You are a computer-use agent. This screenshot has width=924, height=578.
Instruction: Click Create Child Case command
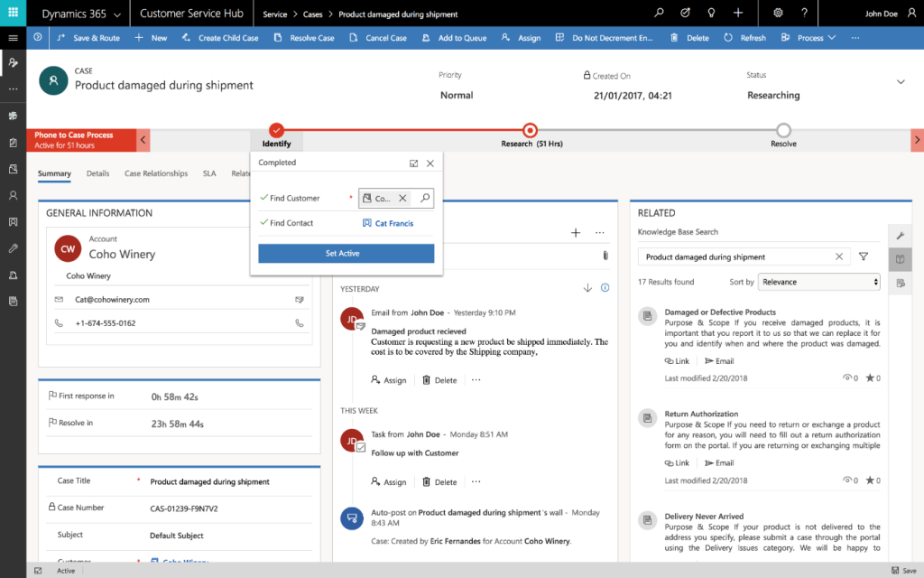(x=220, y=38)
